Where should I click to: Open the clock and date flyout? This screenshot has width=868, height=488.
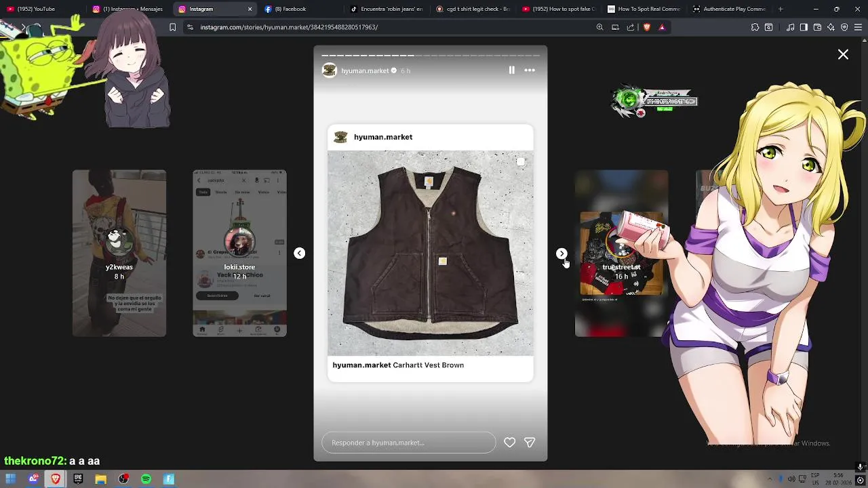tap(840, 479)
